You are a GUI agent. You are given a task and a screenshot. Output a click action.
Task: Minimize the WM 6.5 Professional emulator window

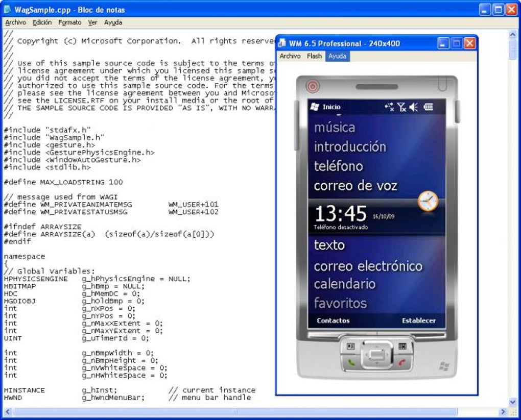point(443,43)
